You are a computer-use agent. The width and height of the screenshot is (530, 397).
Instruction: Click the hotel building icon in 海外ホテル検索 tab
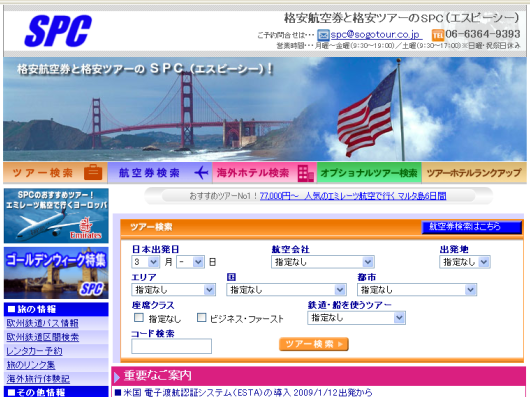coord(306,173)
